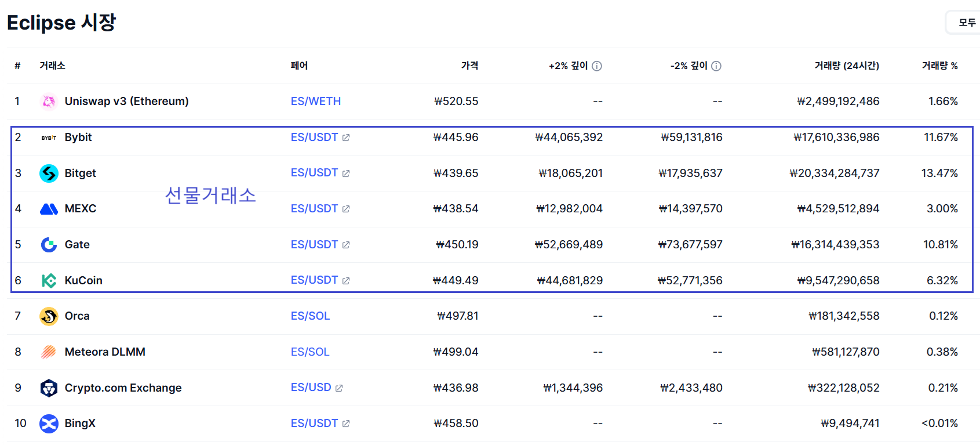Image resolution: width=980 pixels, height=445 pixels.
Task: Click the Gate exchange logo
Action: pyautogui.click(x=49, y=245)
